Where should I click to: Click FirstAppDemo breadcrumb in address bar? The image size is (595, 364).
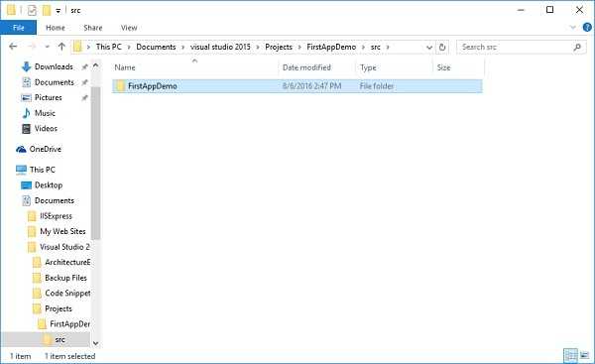click(x=331, y=47)
